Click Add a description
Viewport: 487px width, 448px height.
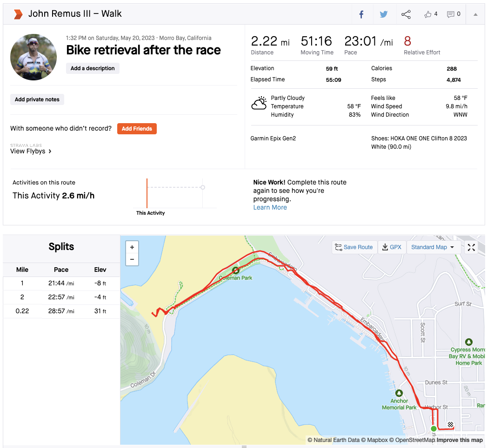(x=93, y=68)
